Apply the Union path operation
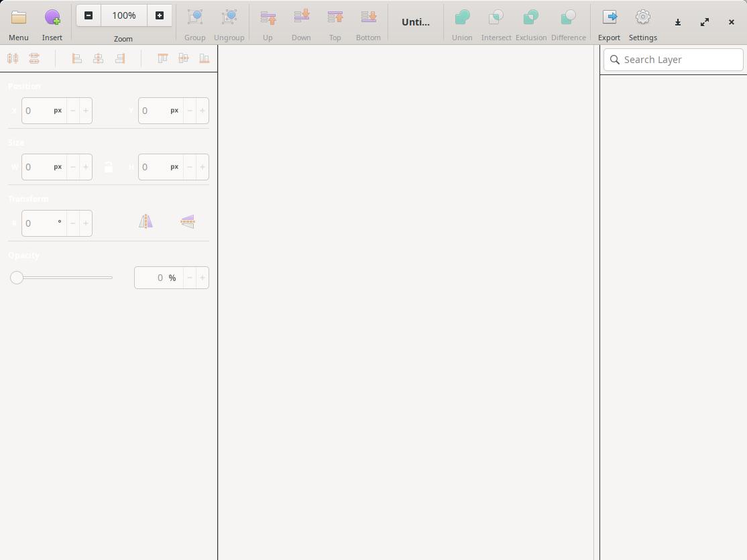This screenshot has height=560, width=747. pyautogui.click(x=462, y=17)
